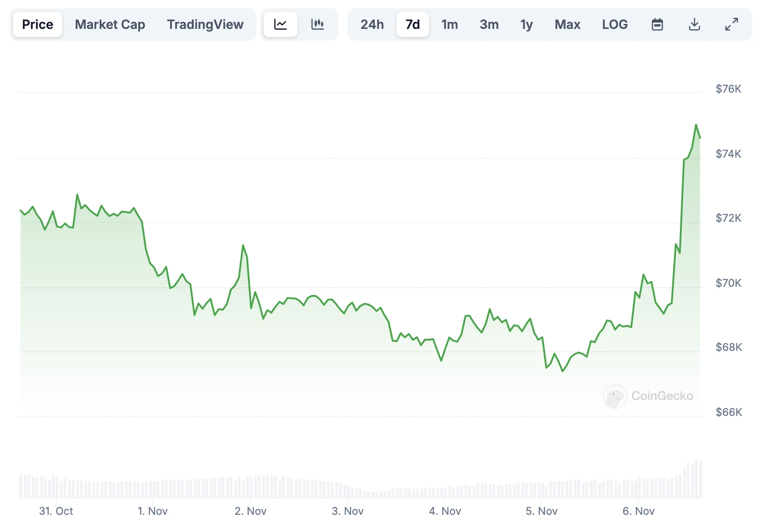Switch to line chart view icon
This screenshot has height=532, width=782.
pos(280,24)
